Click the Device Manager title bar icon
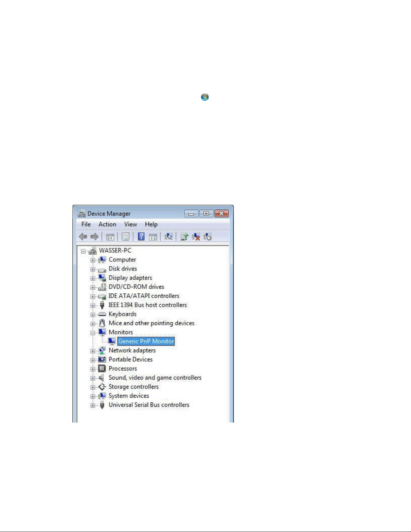 pos(82,213)
